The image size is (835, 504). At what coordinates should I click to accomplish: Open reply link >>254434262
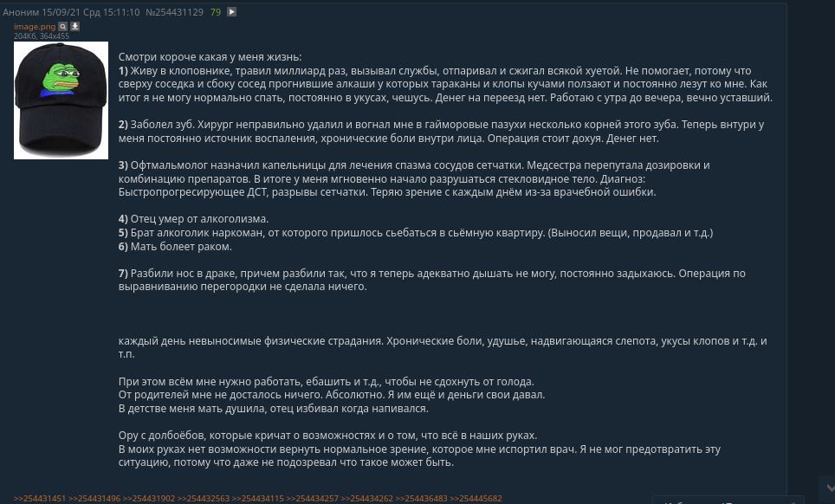click(367, 499)
